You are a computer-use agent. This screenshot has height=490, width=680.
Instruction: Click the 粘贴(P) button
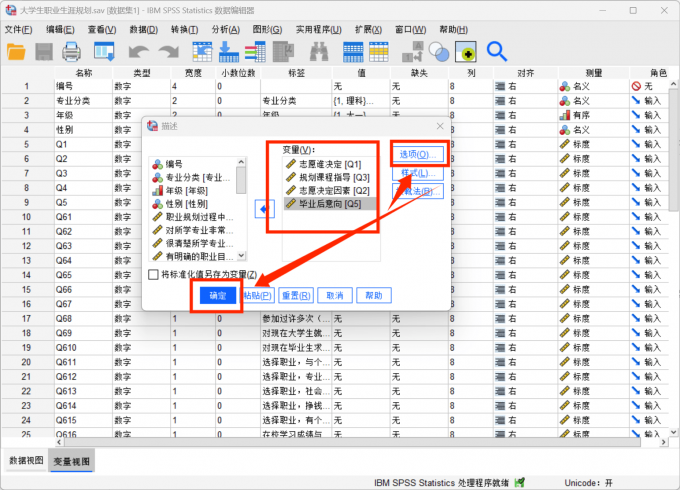[x=258, y=296]
